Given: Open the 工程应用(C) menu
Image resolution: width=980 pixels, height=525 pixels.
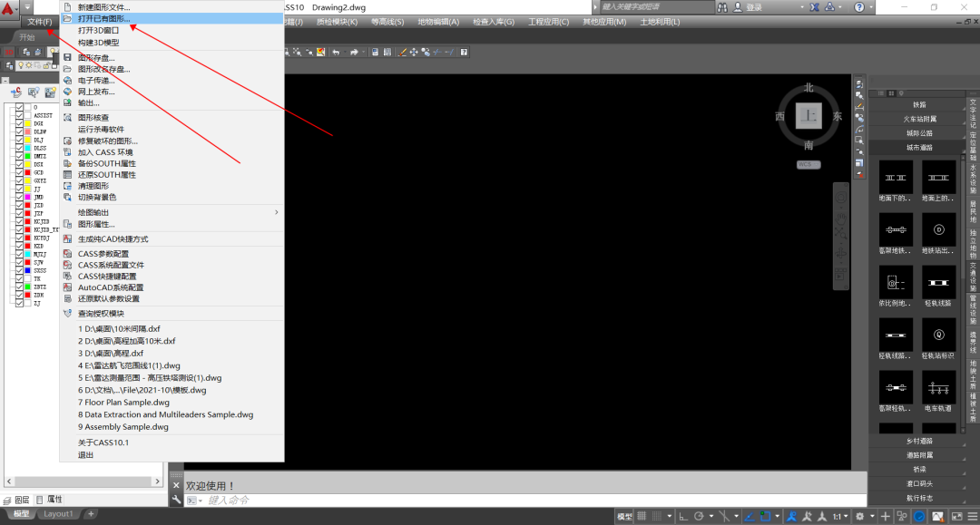Looking at the screenshot, I should (549, 22).
